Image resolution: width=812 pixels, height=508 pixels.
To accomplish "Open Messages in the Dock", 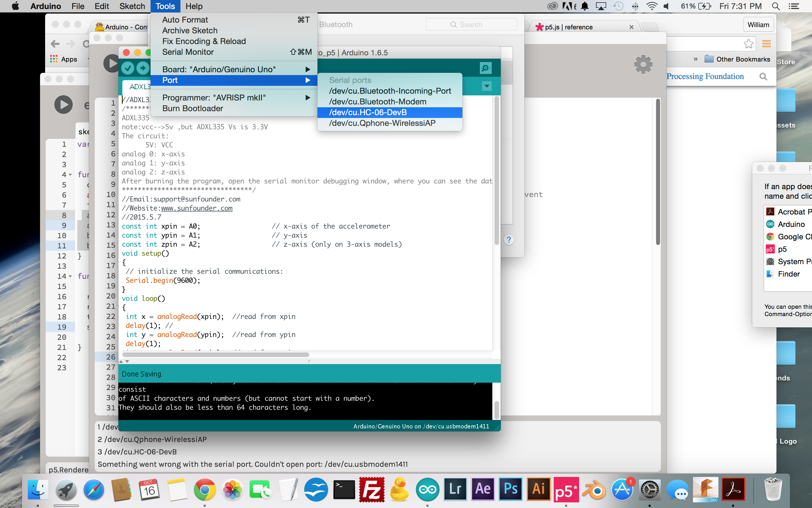I will point(678,490).
